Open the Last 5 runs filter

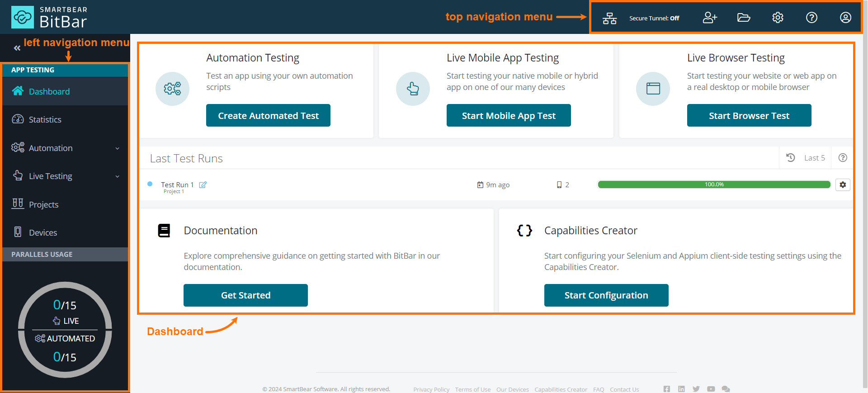click(807, 158)
